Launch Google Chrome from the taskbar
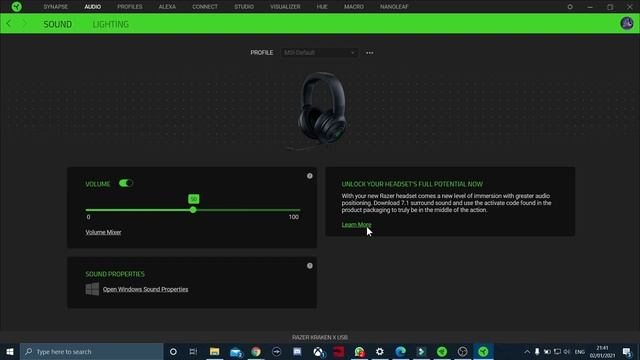The image size is (640, 360). [256, 351]
